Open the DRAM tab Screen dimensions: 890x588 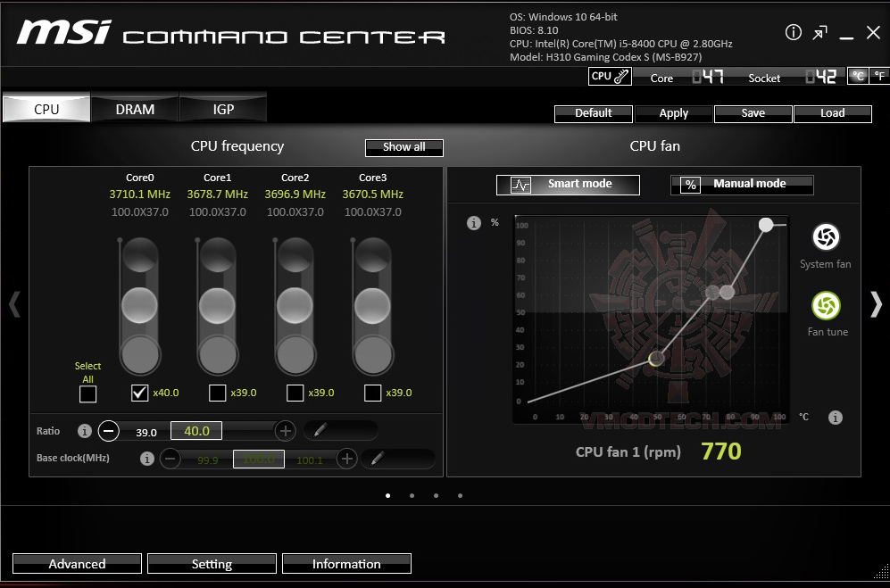pos(135,108)
